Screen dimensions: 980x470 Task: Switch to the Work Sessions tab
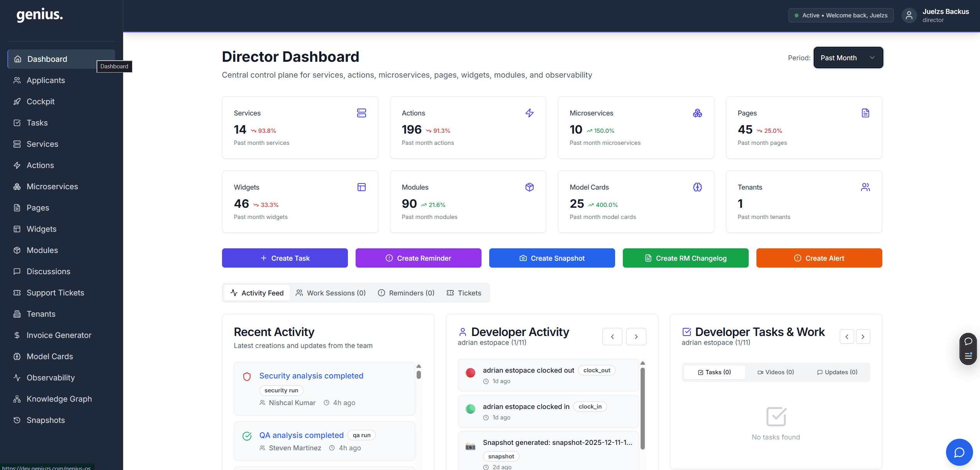pyautogui.click(x=331, y=293)
